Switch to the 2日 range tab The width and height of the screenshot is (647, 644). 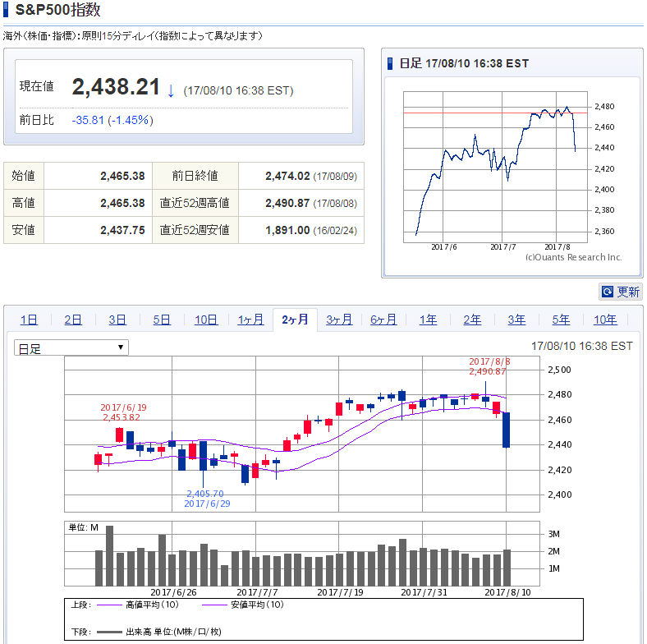[73, 320]
